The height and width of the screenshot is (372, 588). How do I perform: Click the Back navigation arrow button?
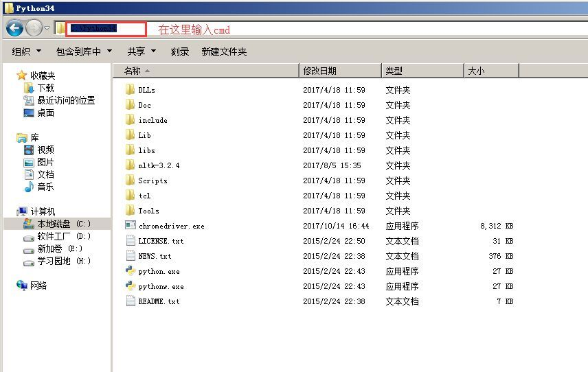[x=14, y=28]
